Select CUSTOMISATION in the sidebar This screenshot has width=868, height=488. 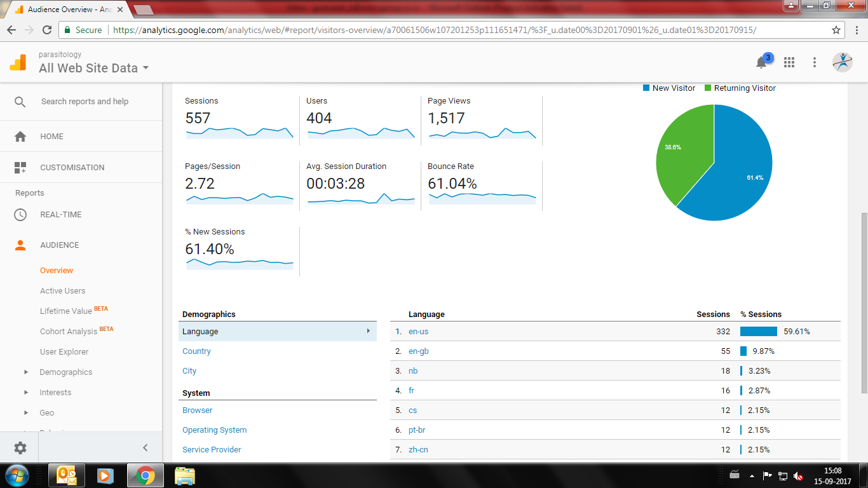tap(72, 168)
